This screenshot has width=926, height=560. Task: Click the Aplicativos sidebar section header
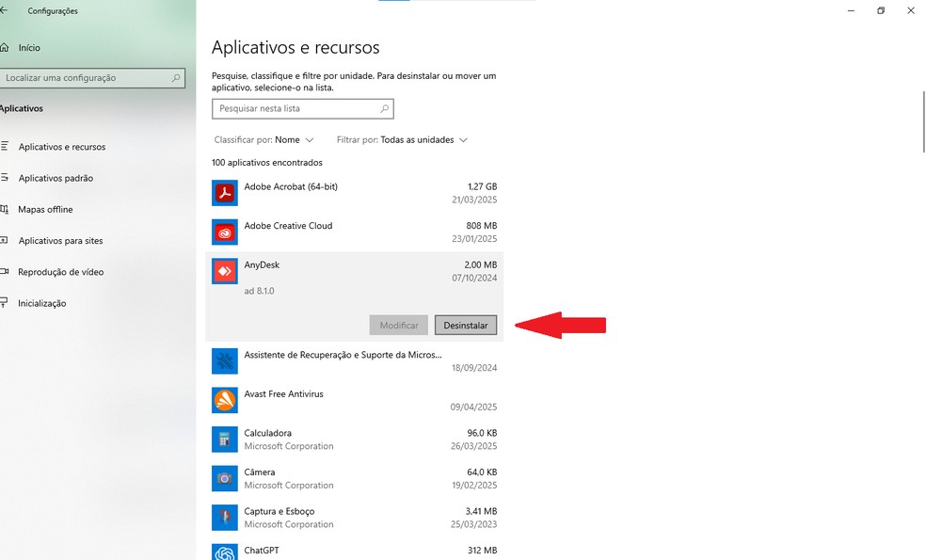point(22,108)
